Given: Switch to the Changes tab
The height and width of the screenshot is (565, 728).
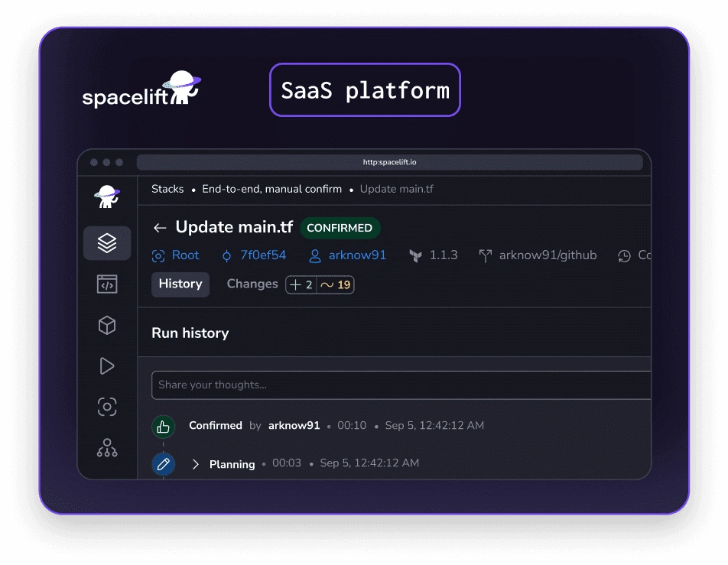Looking at the screenshot, I should (x=252, y=284).
